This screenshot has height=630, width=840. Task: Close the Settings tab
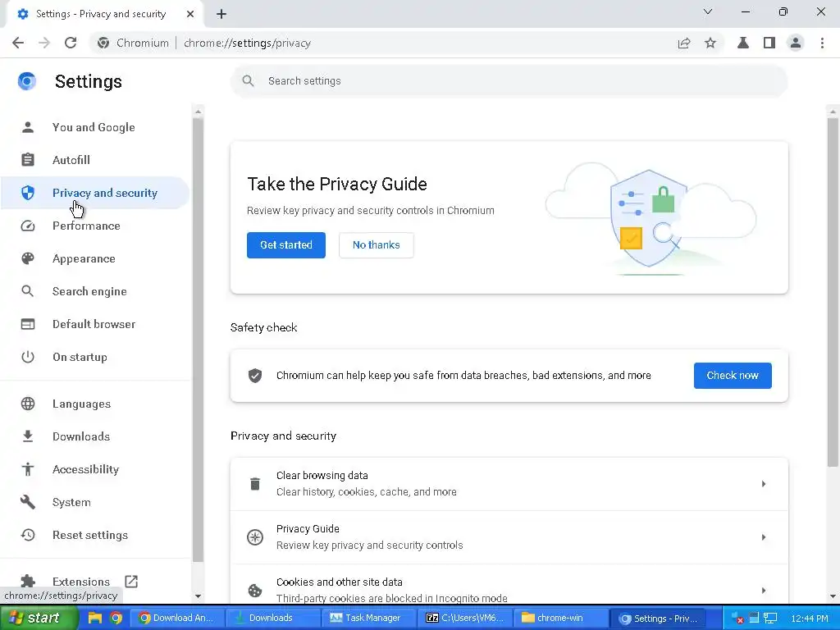[190, 14]
